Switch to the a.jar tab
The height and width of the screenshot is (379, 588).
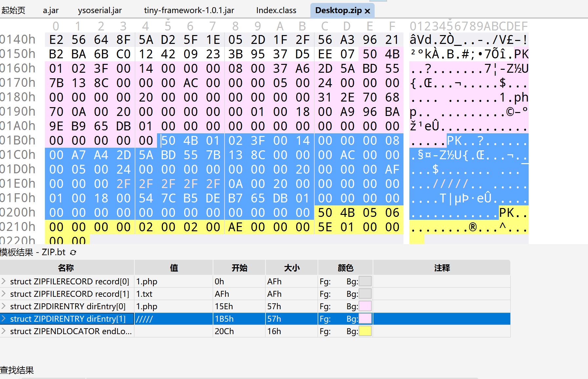51,10
